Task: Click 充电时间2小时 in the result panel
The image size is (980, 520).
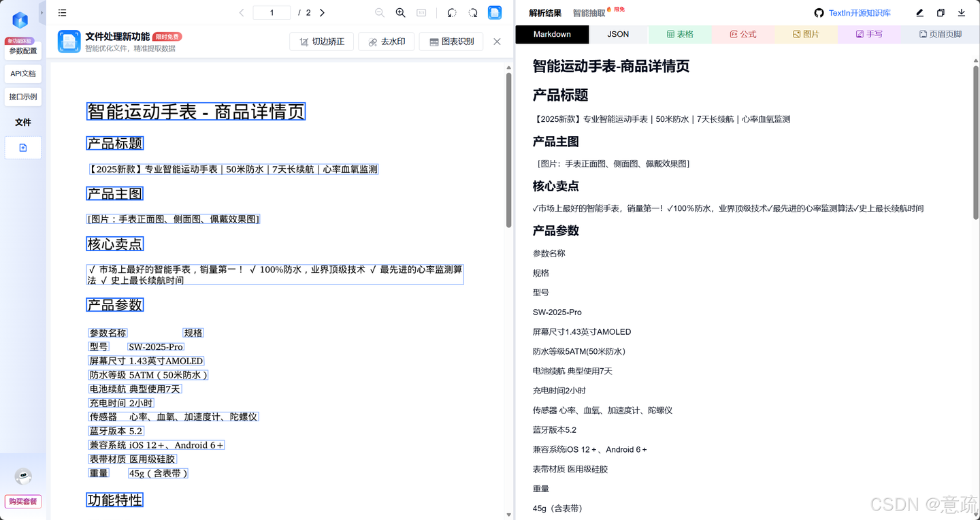Action: (559, 391)
